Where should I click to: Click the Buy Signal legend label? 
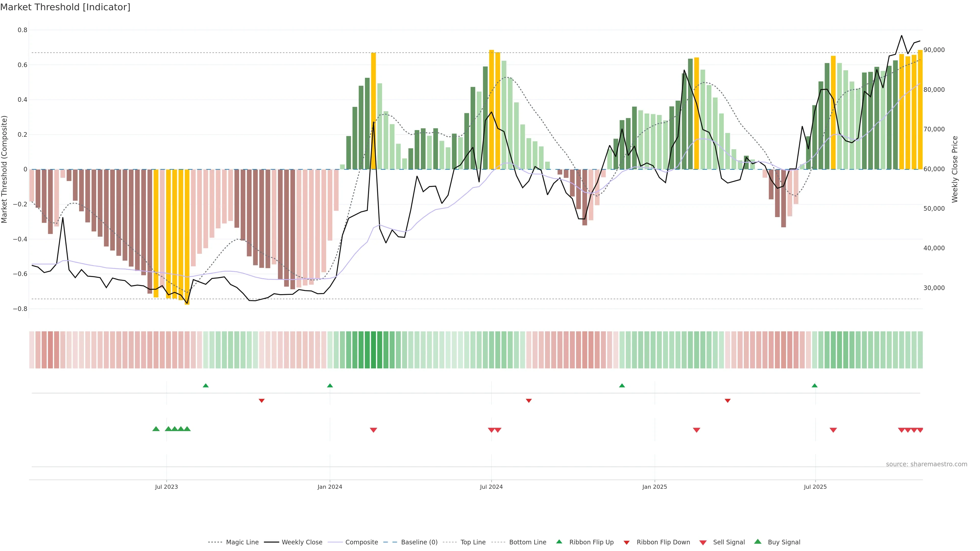(784, 542)
